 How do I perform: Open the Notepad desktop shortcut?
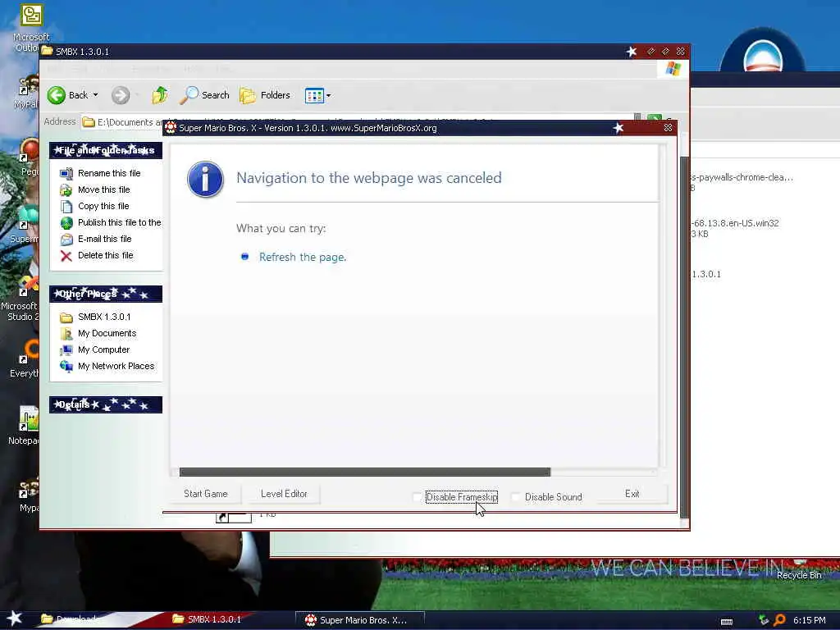(23, 426)
